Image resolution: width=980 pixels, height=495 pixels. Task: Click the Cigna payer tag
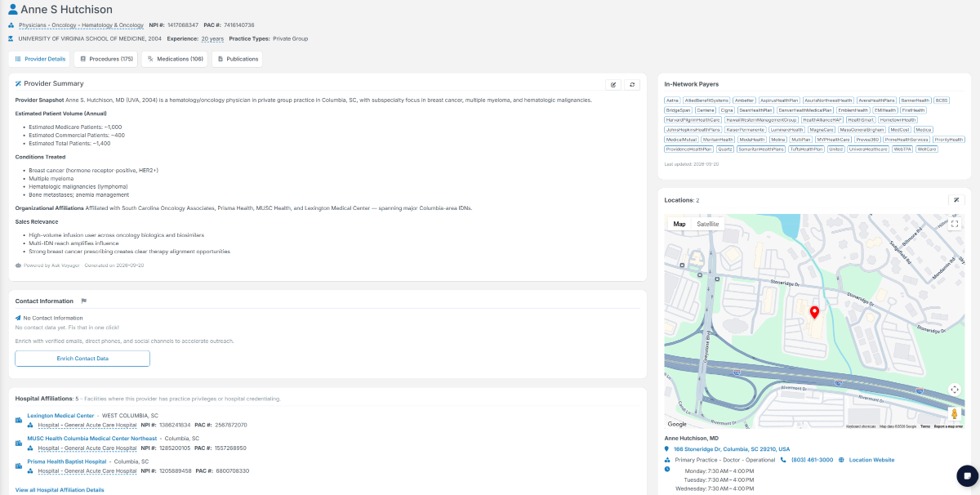pos(727,110)
